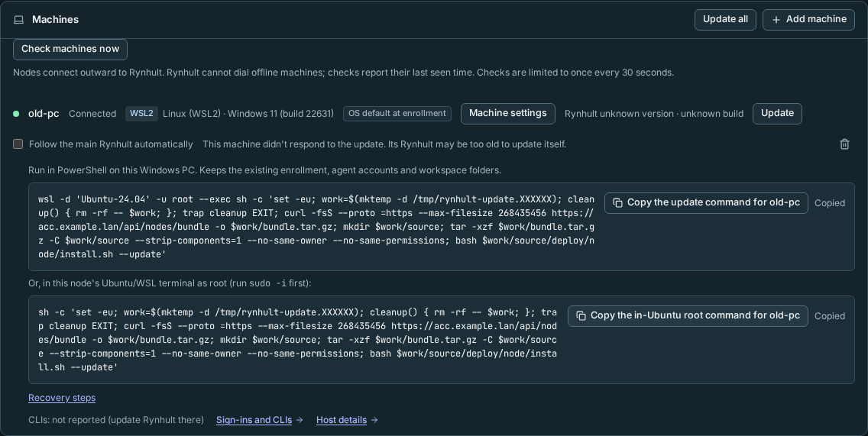Click 'Rynhult unknown version · unknown build' text
Viewport: 868px width, 436px height.
pyautogui.click(x=654, y=114)
